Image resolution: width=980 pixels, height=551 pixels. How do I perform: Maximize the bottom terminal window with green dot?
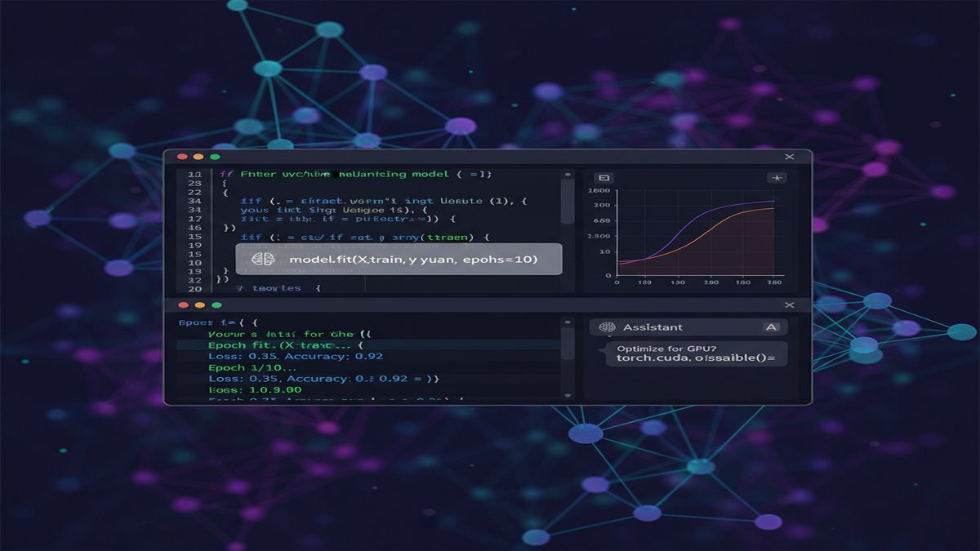(x=216, y=304)
